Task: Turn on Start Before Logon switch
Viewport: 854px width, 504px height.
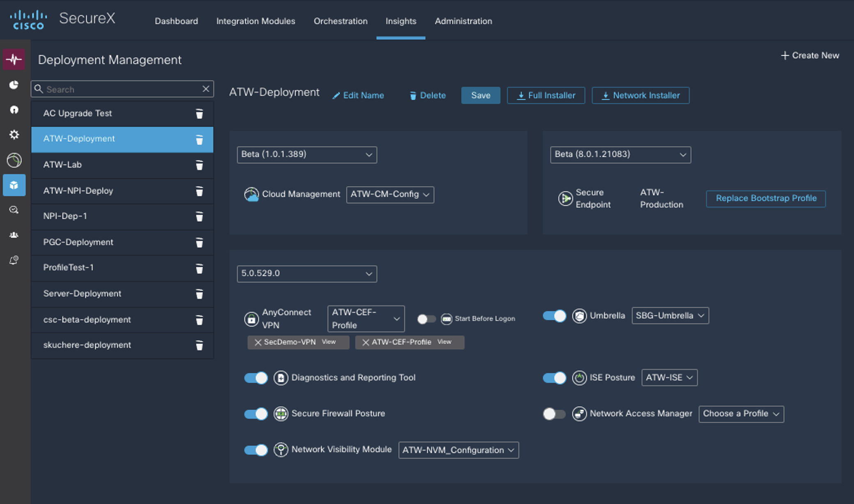Action: tap(426, 319)
